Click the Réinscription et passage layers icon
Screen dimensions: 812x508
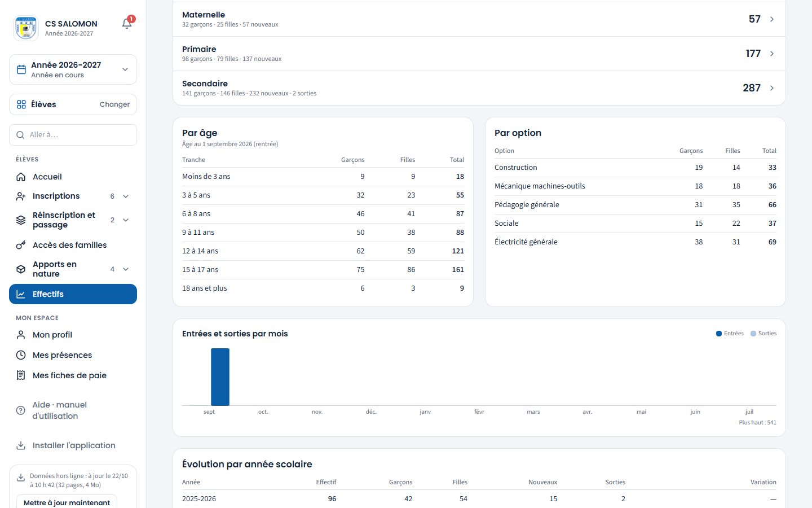tap(21, 220)
